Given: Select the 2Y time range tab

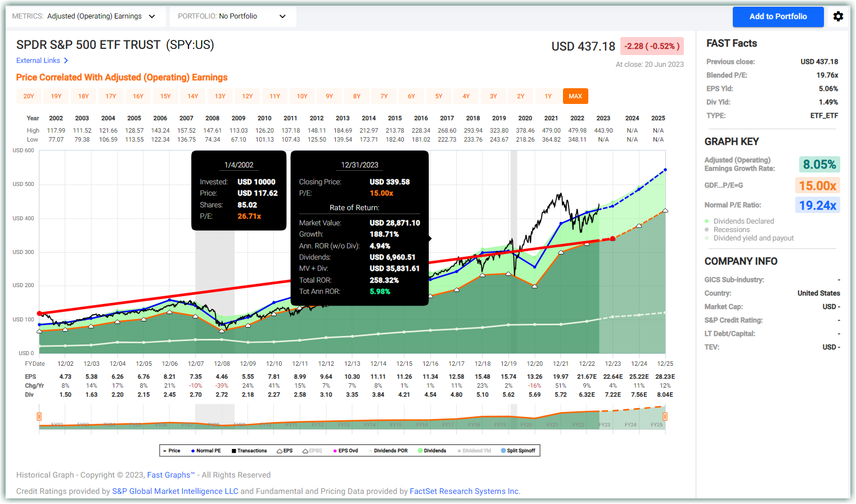Looking at the screenshot, I should [521, 97].
